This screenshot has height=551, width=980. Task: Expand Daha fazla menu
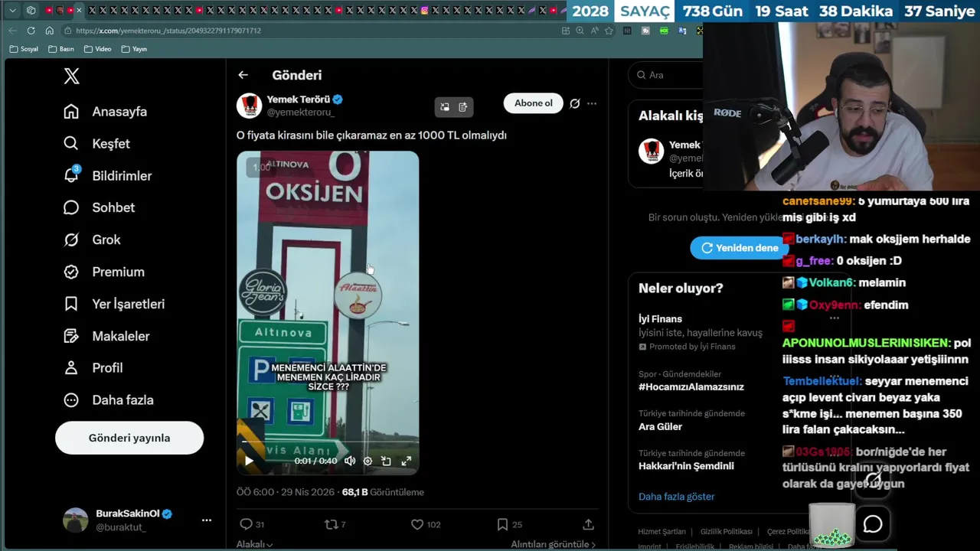(x=108, y=400)
